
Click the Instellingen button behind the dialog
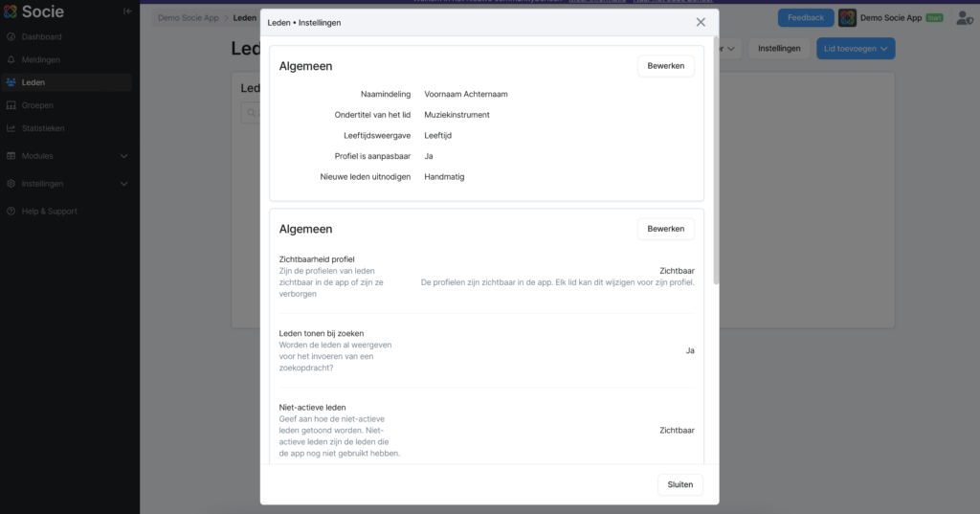click(779, 48)
